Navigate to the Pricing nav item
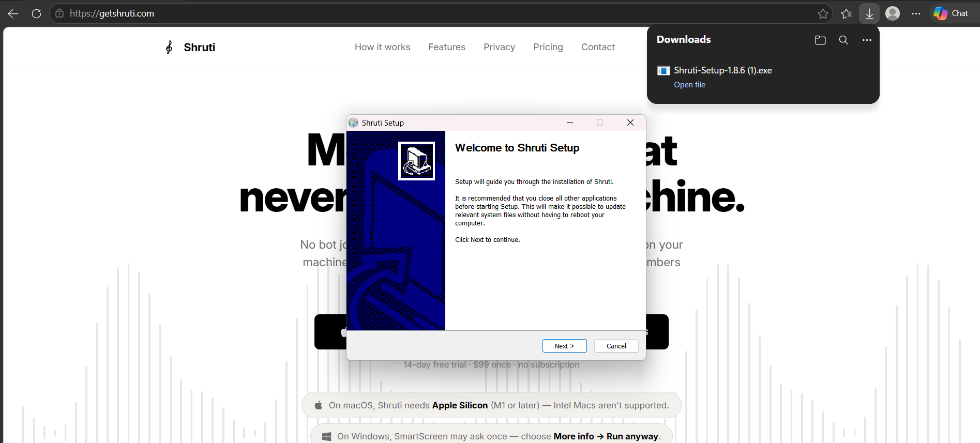 coord(548,47)
